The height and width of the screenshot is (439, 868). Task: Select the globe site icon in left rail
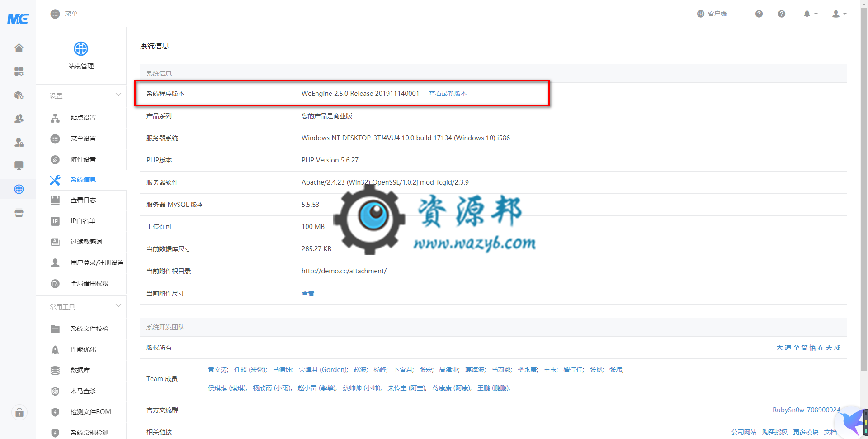tap(19, 189)
